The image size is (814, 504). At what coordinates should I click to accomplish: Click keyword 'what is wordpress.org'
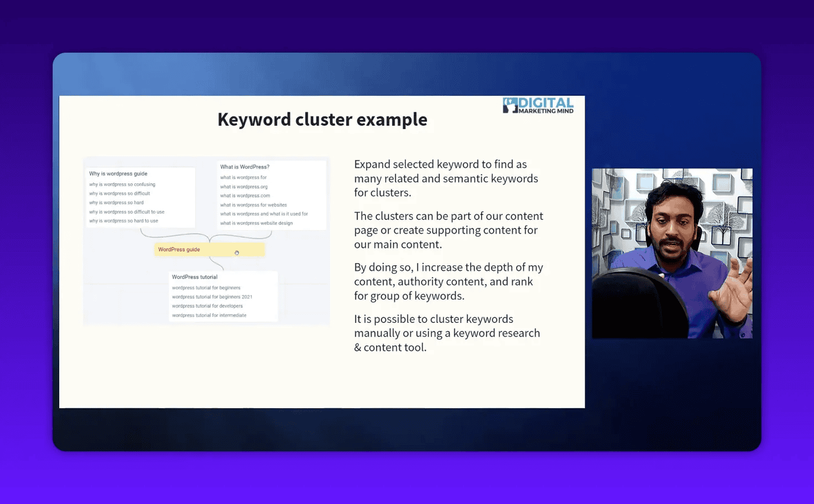pyautogui.click(x=244, y=187)
